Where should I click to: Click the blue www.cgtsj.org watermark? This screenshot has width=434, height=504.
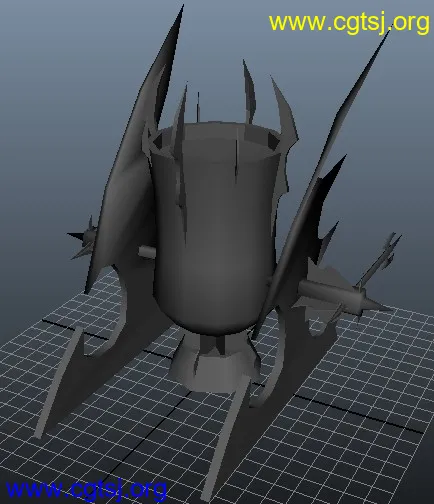pyautogui.click(x=86, y=490)
